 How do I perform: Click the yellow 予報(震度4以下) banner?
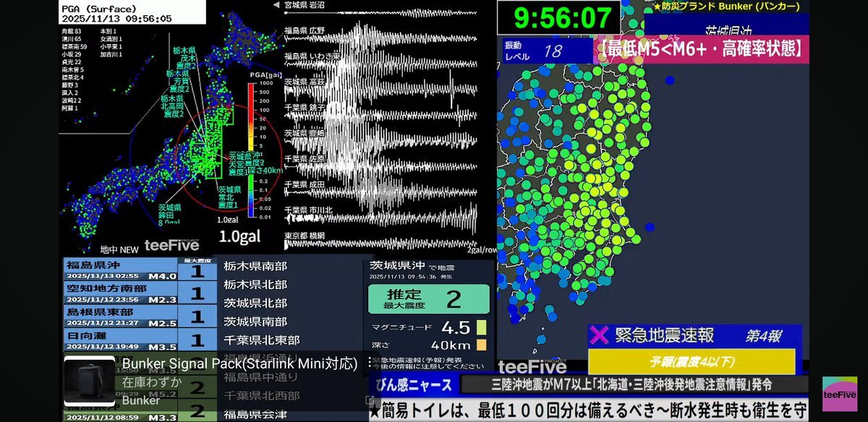tap(691, 361)
